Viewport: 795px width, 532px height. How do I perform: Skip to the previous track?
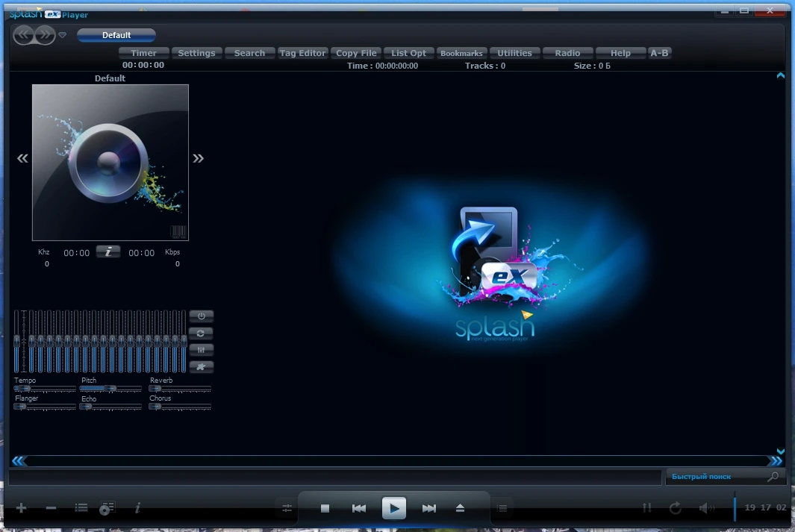tap(359, 508)
